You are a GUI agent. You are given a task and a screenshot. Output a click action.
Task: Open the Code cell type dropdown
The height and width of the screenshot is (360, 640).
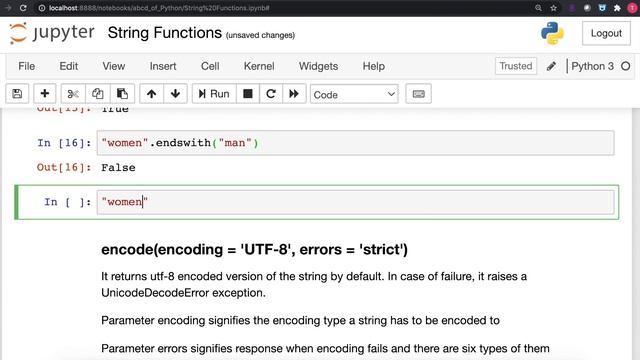point(354,94)
